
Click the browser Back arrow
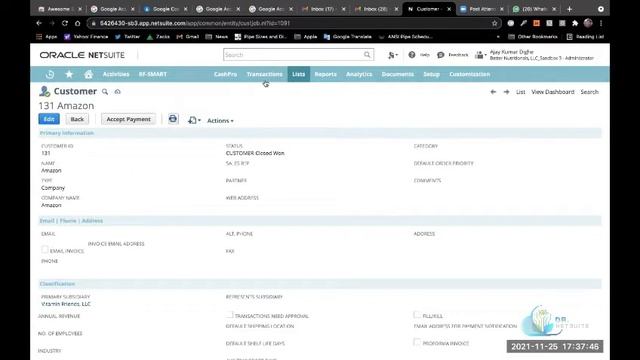39,23
